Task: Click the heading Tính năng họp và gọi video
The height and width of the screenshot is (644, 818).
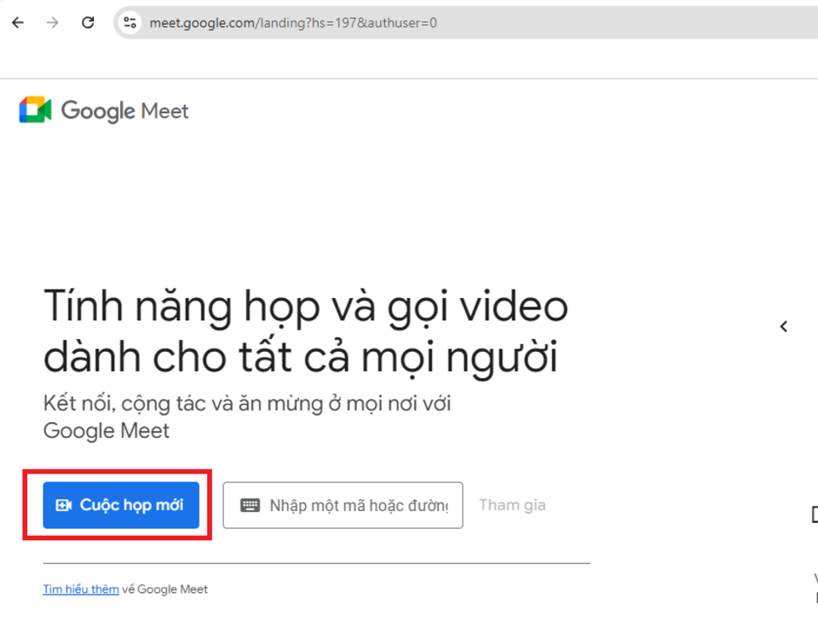Action: (305, 307)
